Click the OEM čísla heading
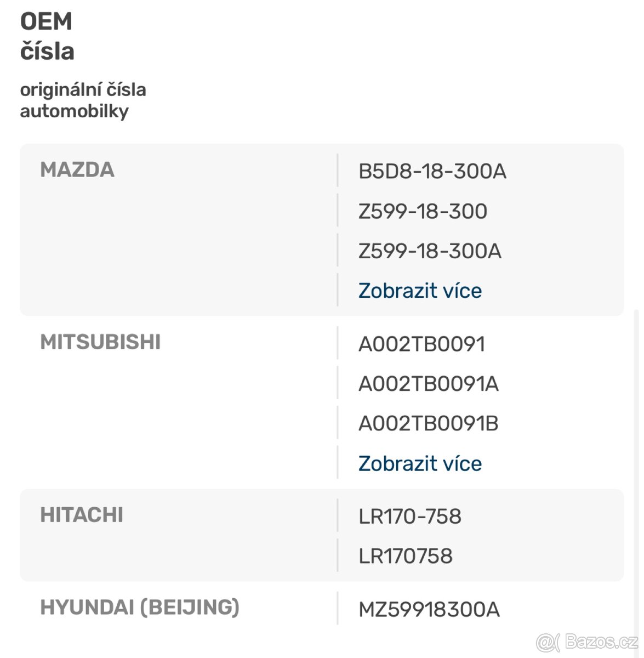This screenshot has width=644, height=658. click(x=47, y=37)
